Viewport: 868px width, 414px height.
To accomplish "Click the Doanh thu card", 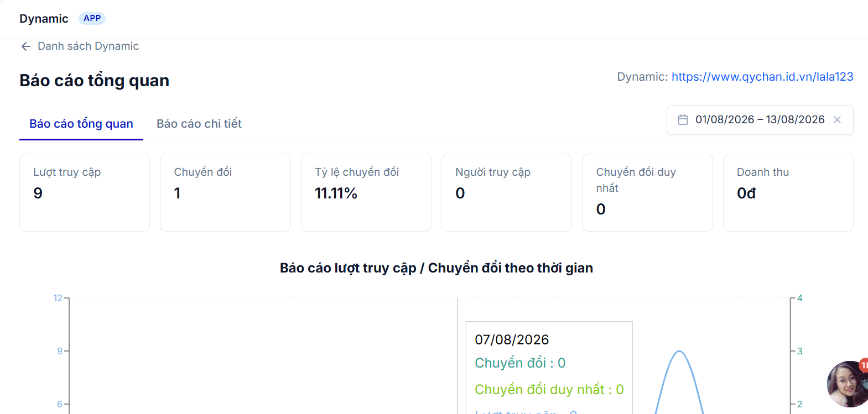I will (788, 192).
